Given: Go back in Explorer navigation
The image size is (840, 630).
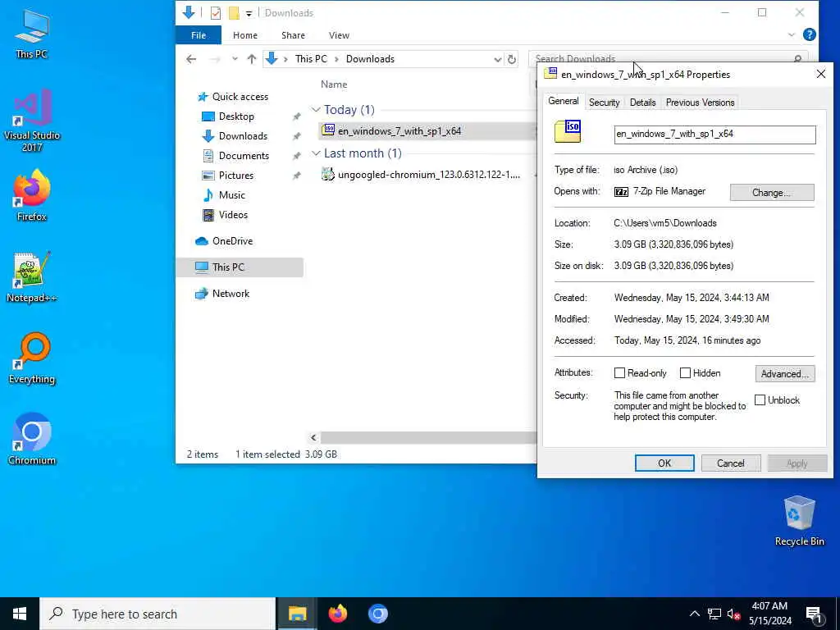Looking at the screenshot, I should tap(191, 59).
